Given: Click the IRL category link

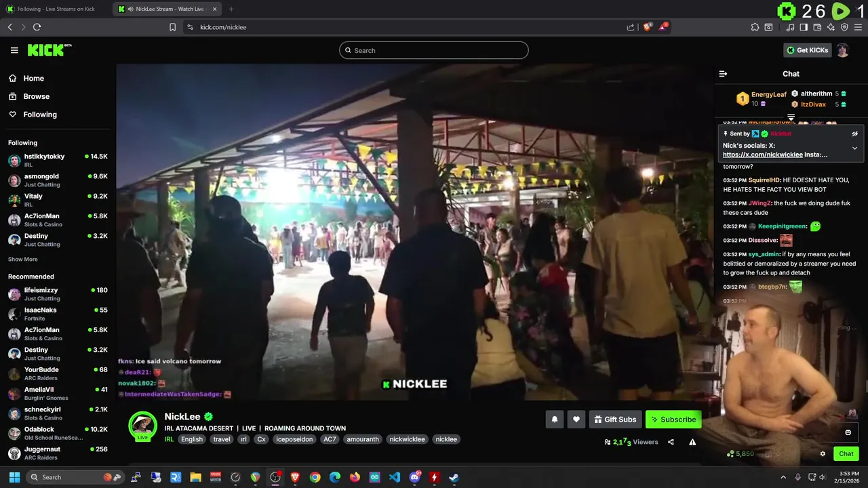Looking at the screenshot, I should coord(169,439).
